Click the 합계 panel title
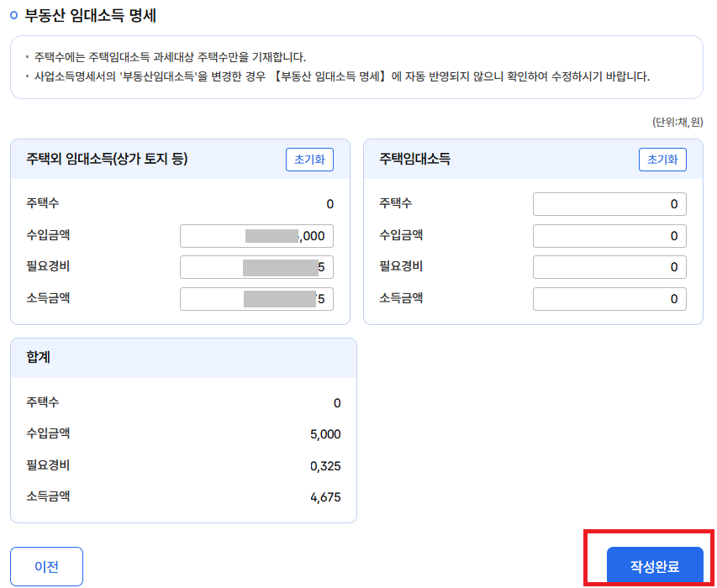 [39, 357]
